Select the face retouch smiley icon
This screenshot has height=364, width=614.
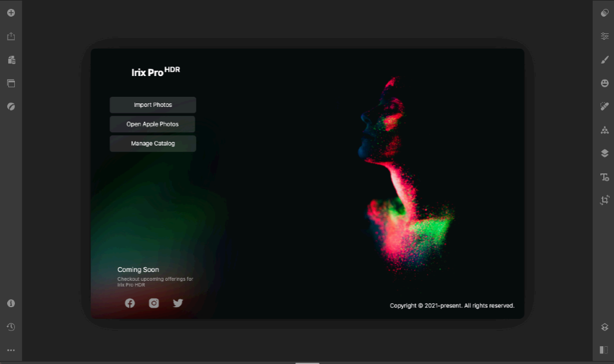click(604, 83)
